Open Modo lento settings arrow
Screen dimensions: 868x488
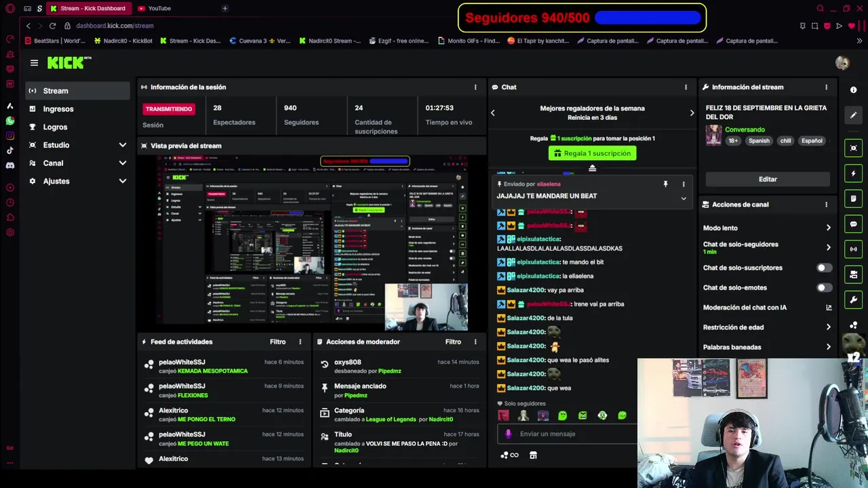(828, 228)
